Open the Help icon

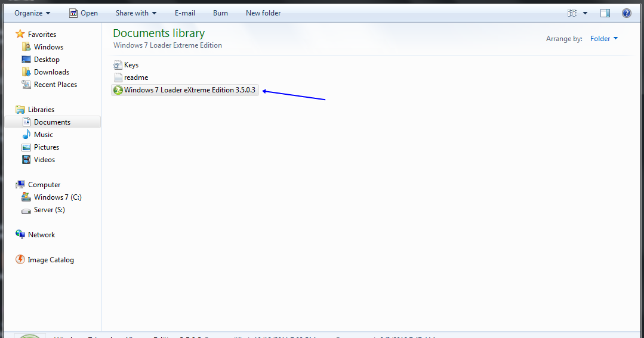coord(626,13)
